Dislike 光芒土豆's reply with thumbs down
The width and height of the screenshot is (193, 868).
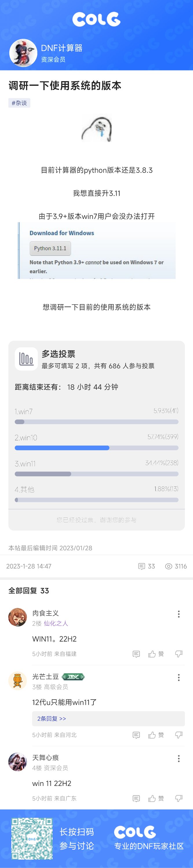point(179,735)
